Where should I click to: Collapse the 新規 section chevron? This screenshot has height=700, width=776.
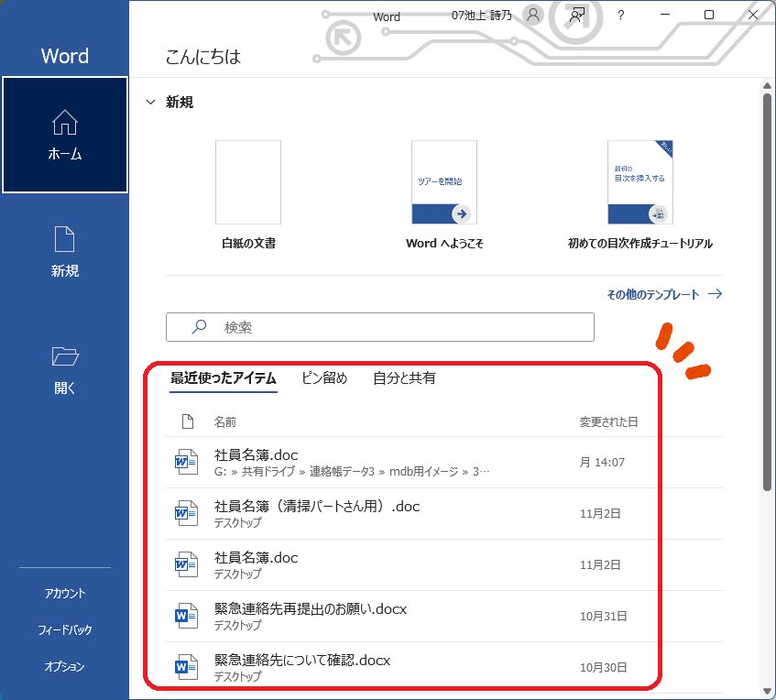pyautogui.click(x=150, y=103)
